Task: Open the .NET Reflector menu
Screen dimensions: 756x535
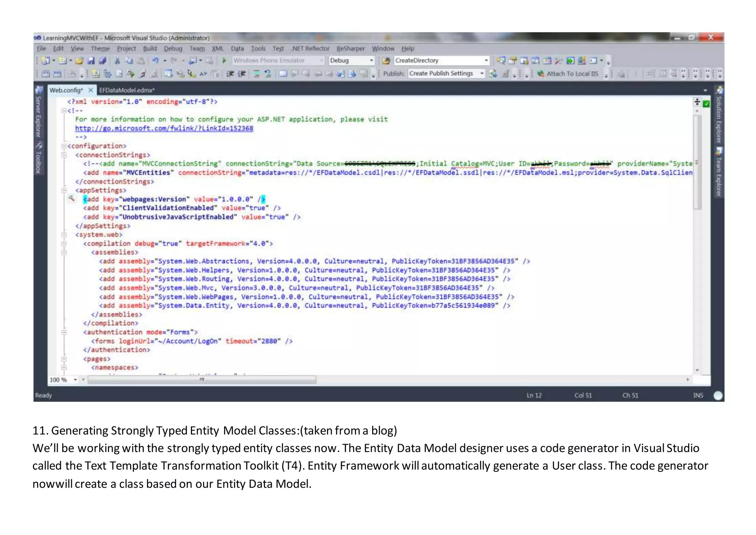Action: [x=310, y=49]
